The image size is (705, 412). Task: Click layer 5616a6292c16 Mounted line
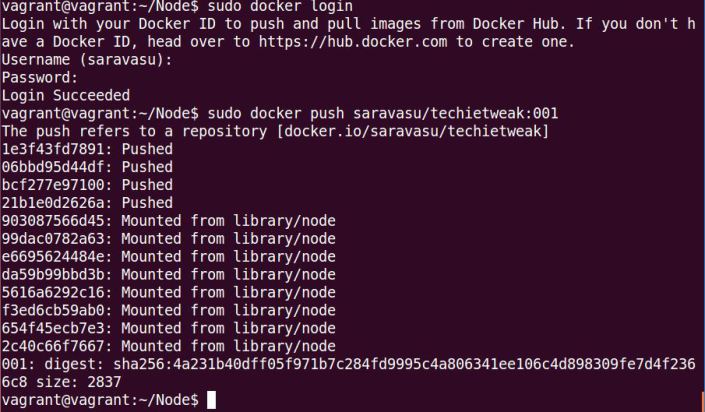point(169,292)
